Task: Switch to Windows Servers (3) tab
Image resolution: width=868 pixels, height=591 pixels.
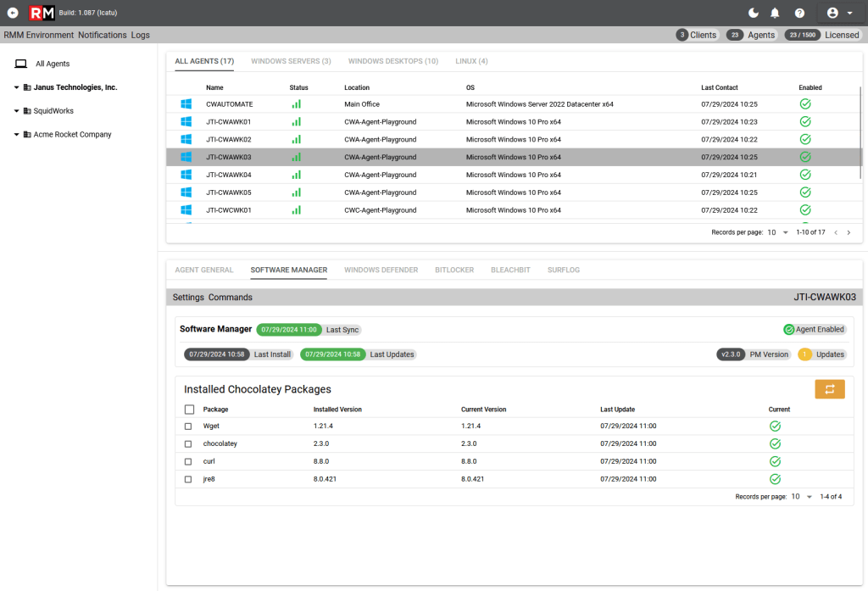Action: coord(291,61)
